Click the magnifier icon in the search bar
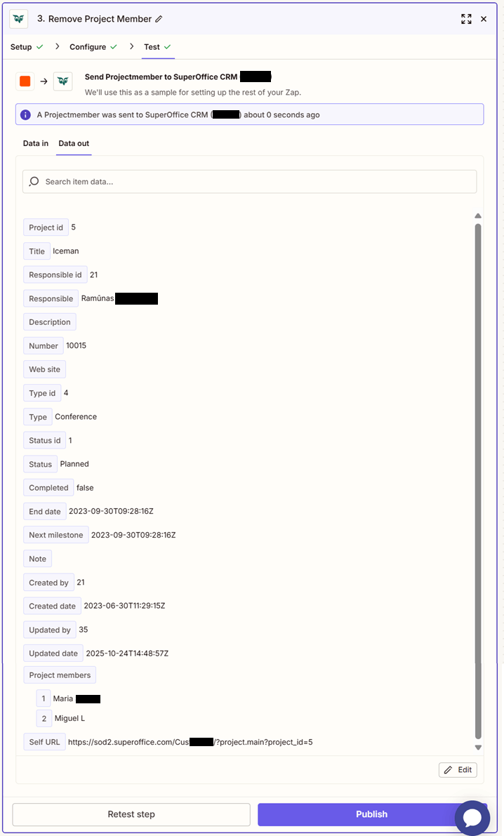This screenshot has width=504, height=836. click(33, 180)
